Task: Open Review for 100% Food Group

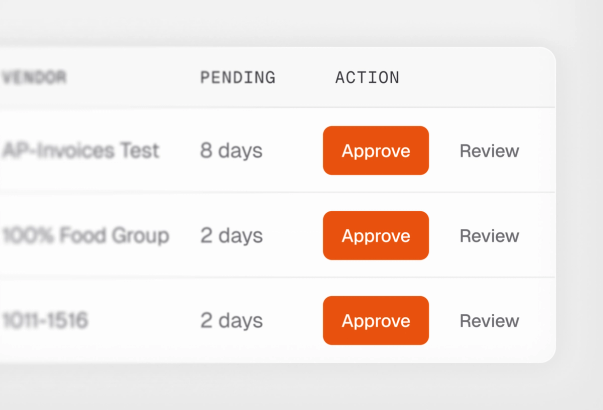Action: click(489, 236)
